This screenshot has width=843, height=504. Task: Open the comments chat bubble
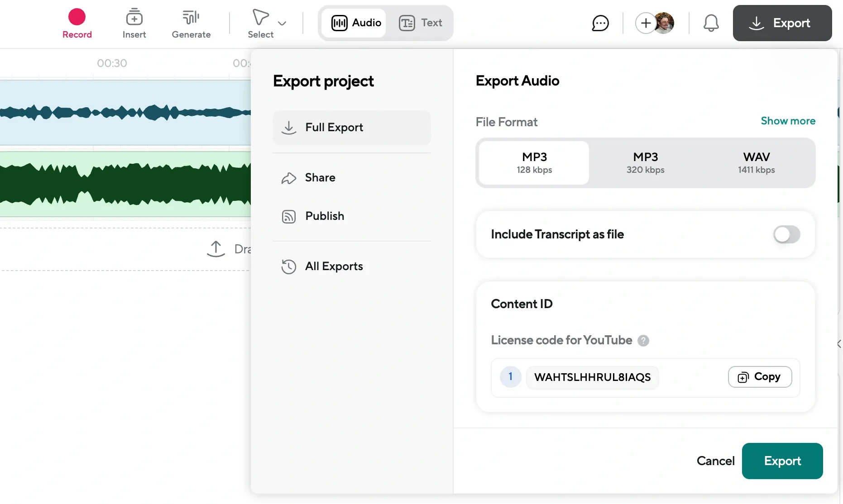[600, 23]
